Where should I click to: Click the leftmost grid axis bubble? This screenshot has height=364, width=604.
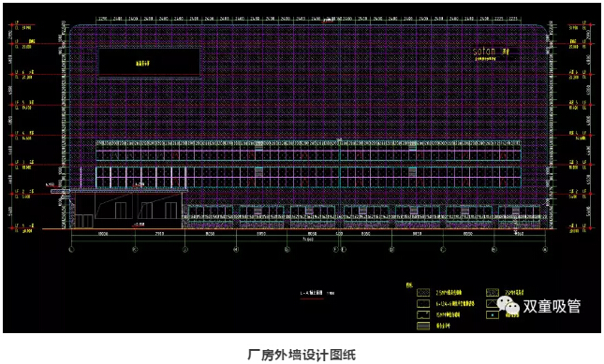71,250
